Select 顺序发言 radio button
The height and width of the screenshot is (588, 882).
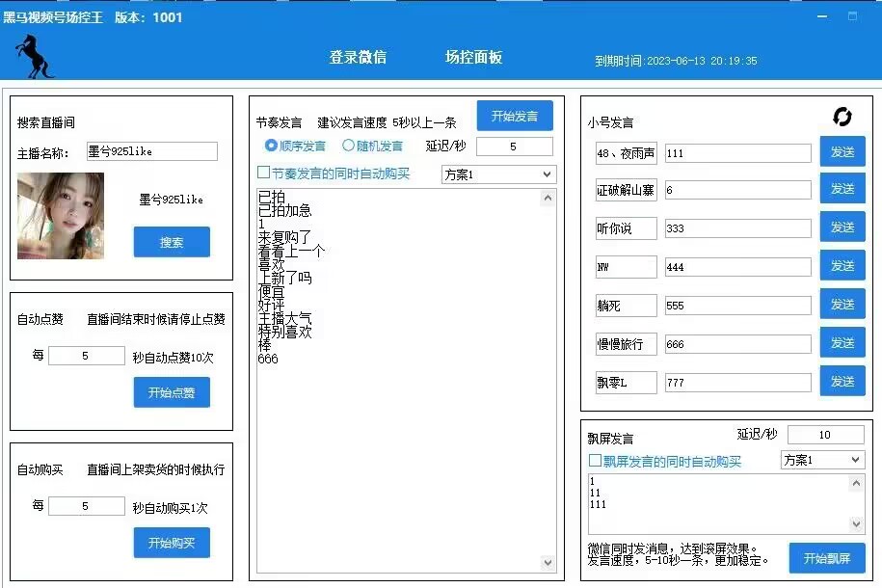(x=271, y=147)
